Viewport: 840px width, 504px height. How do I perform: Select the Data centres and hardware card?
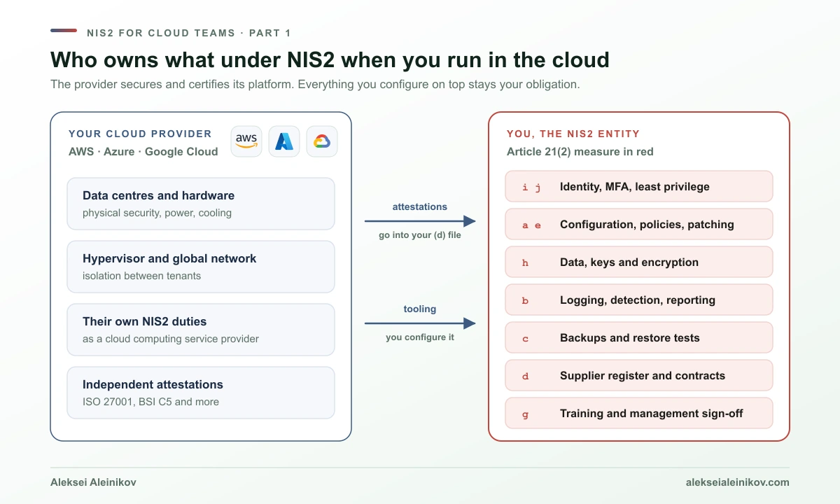click(201, 204)
